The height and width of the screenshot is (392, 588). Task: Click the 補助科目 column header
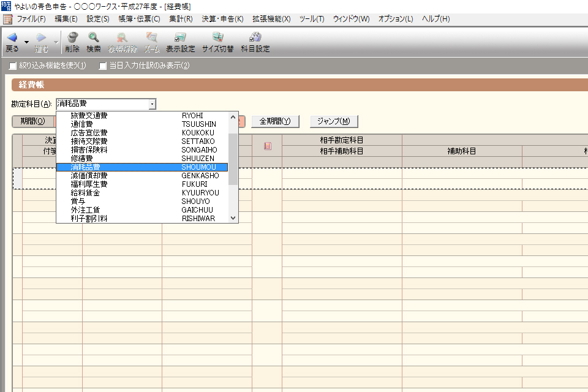(x=462, y=151)
